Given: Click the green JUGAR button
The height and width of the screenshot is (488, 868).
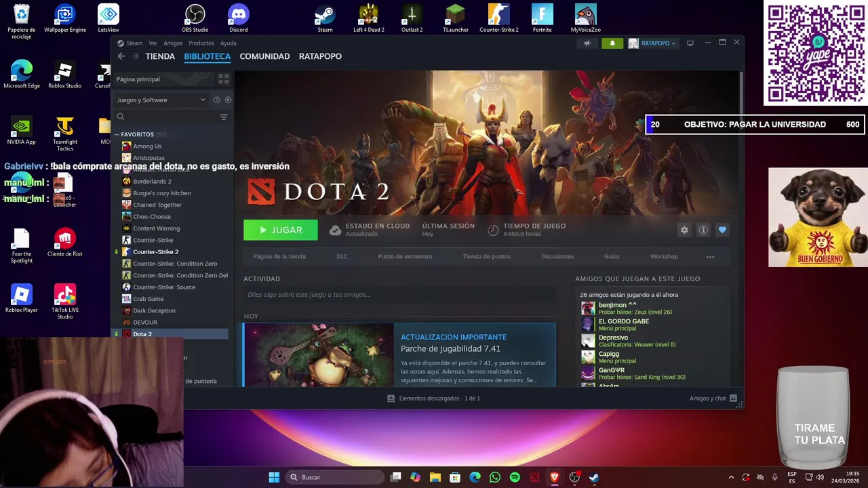Looking at the screenshot, I should point(281,230).
